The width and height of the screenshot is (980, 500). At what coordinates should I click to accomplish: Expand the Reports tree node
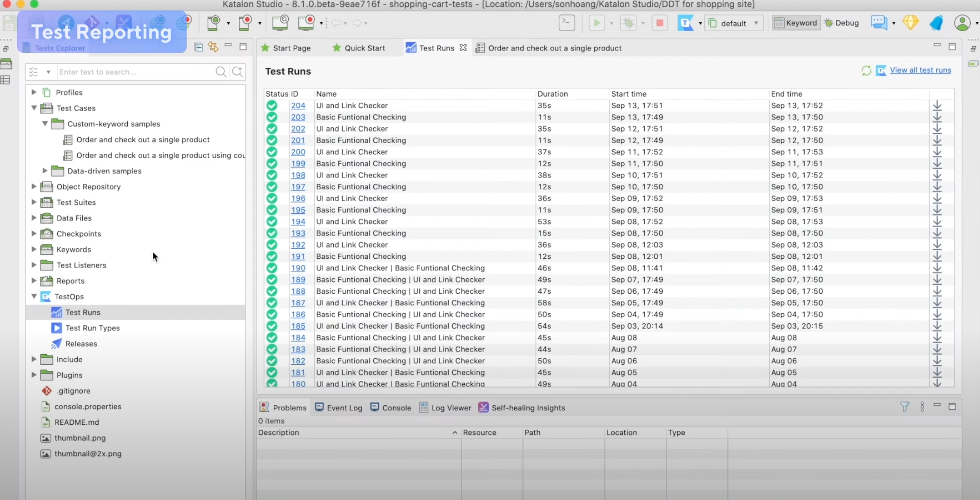click(34, 280)
